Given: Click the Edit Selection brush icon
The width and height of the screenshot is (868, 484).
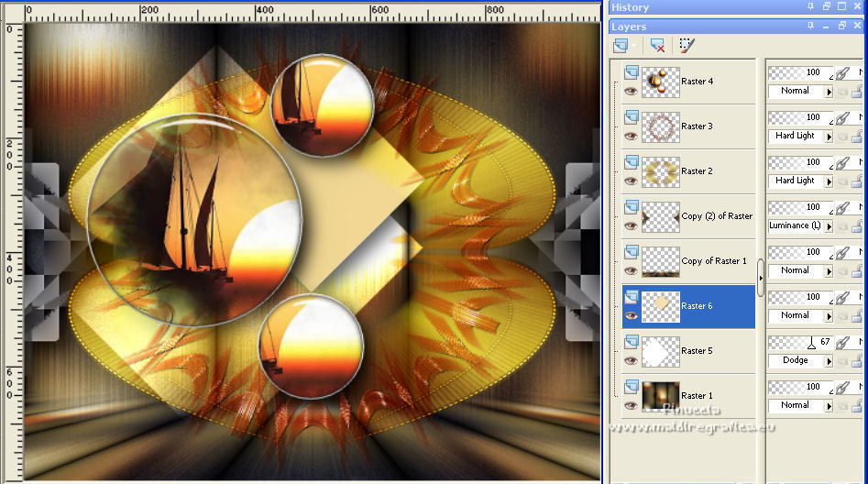Looking at the screenshot, I should click(687, 46).
